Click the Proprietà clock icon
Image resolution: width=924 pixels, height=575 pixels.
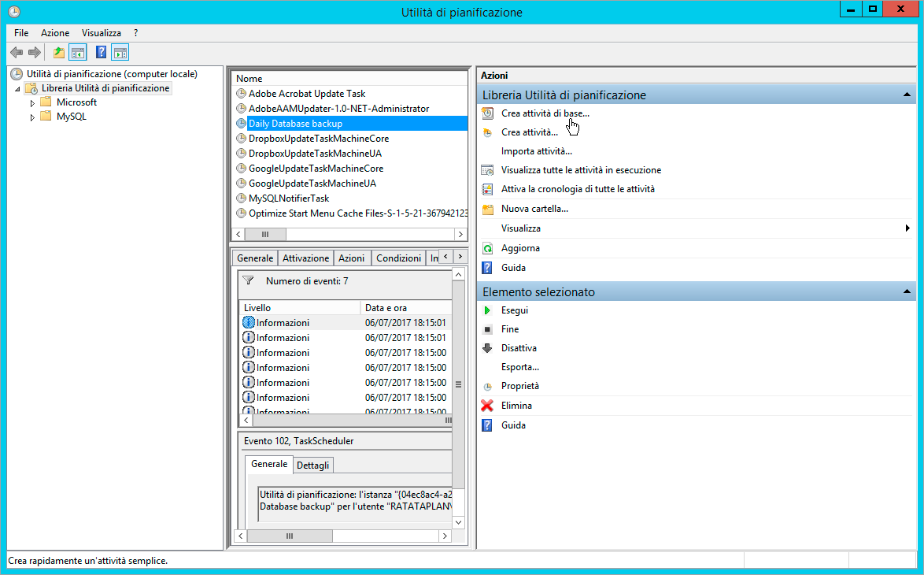(487, 386)
